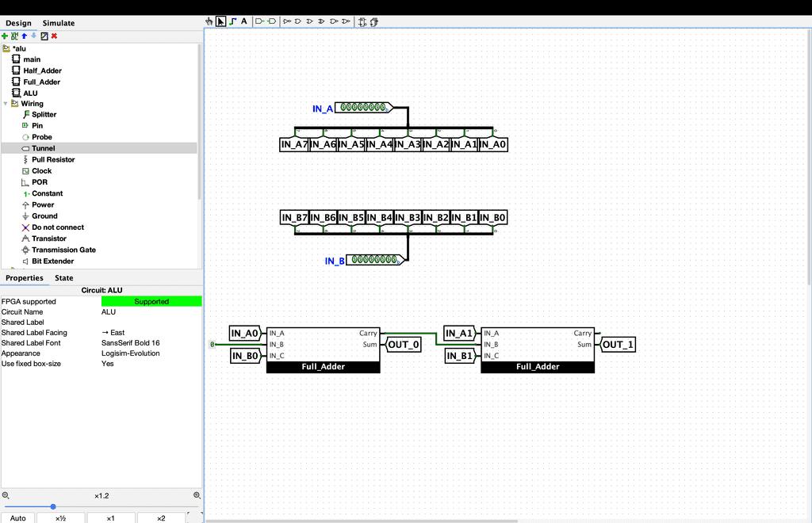Collapse the Wiring library folder
Screen dimensions: 812x523
tap(6, 104)
